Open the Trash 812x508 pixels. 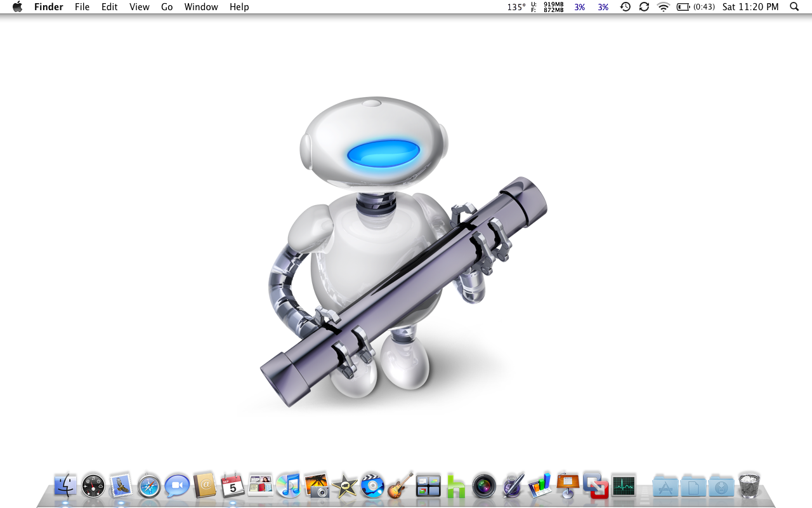[749, 485]
